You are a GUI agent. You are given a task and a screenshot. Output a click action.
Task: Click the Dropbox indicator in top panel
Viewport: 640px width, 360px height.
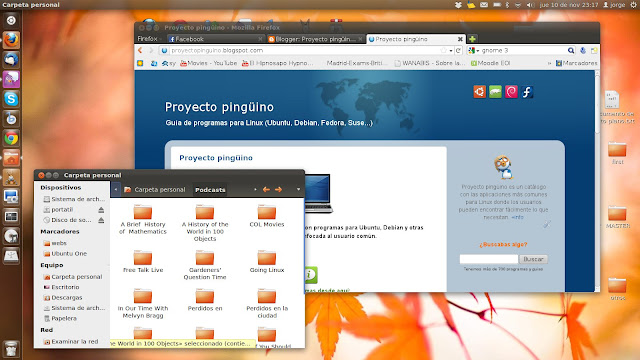(x=458, y=5)
